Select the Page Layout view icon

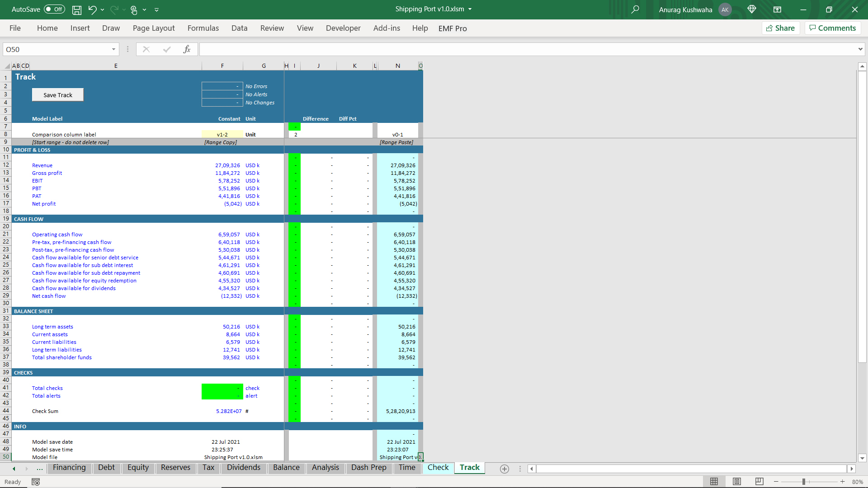click(737, 482)
